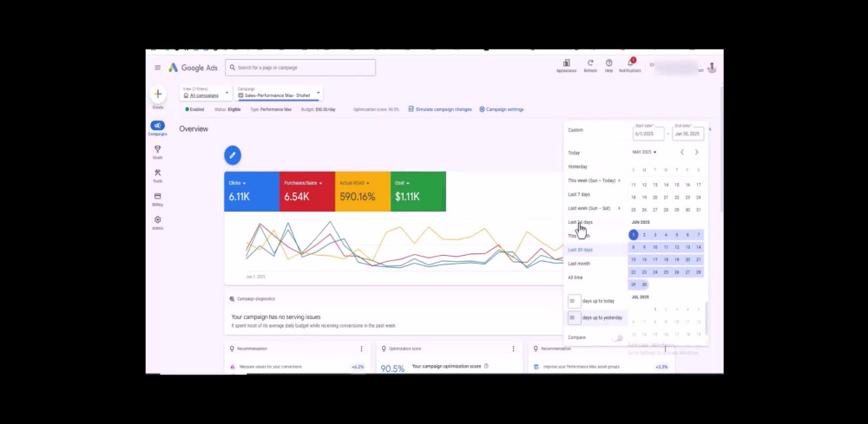Click Improve your Performance Max asset groups
Screen dimensions: 868x424
(582, 367)
